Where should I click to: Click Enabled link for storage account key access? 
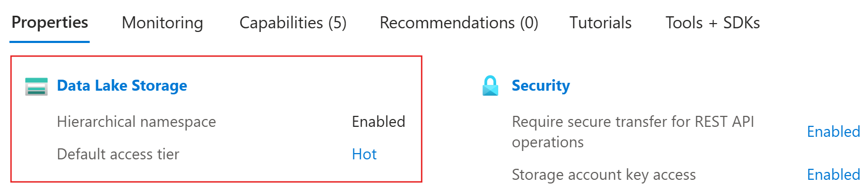[833, 175]
